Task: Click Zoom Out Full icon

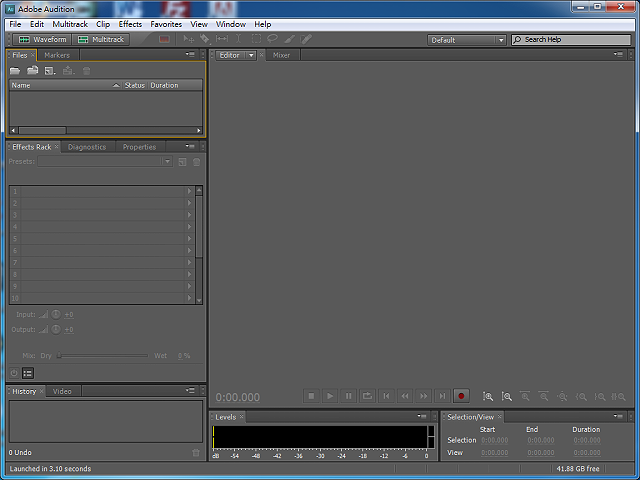Action: (562, 396)
